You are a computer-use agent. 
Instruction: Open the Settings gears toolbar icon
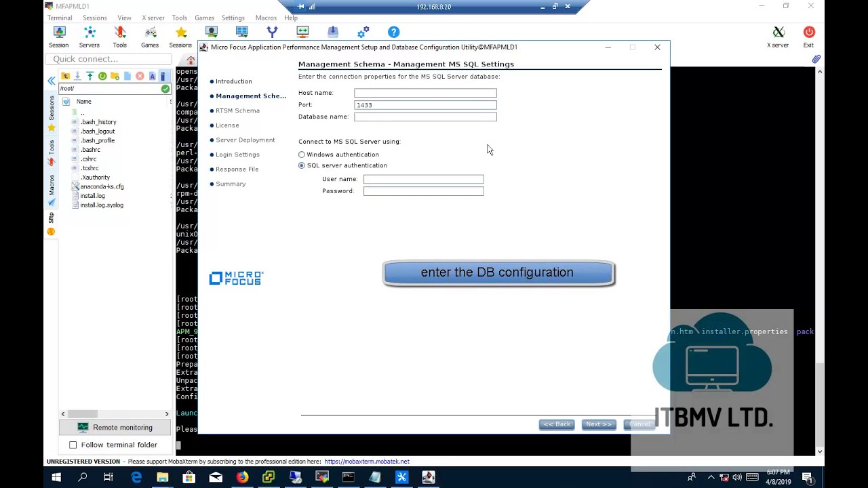pos(363,32)
